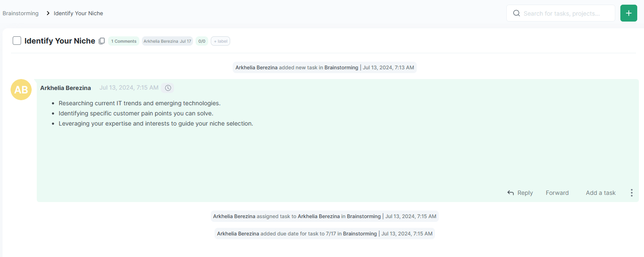Click the green plus add button
The width and height of the screenshot is (644, 257).
(x=628, y=13)
